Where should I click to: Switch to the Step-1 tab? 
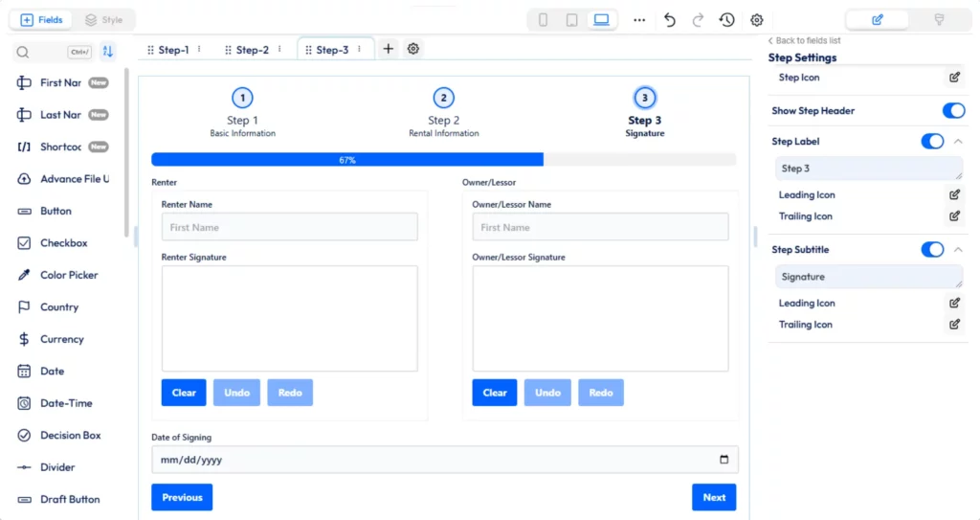click(x=173, y=50)
